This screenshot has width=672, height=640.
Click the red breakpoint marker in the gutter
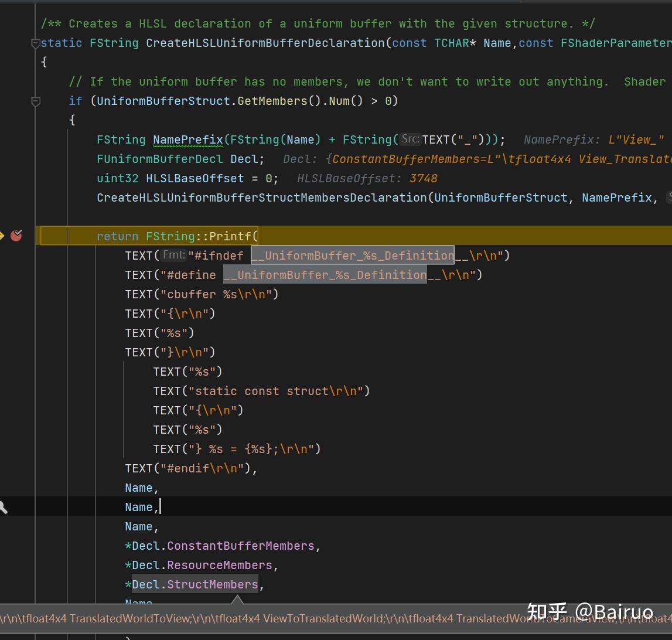pos(16,236)
